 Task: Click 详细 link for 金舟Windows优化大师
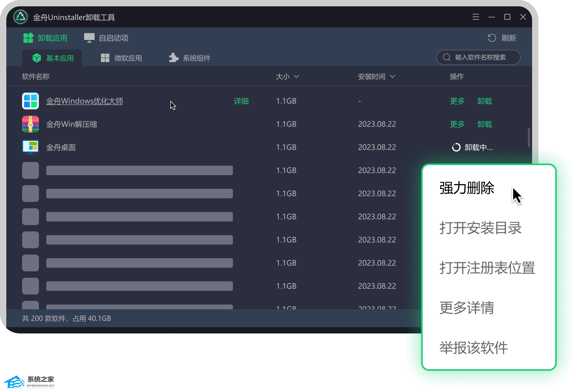(241, 101)
